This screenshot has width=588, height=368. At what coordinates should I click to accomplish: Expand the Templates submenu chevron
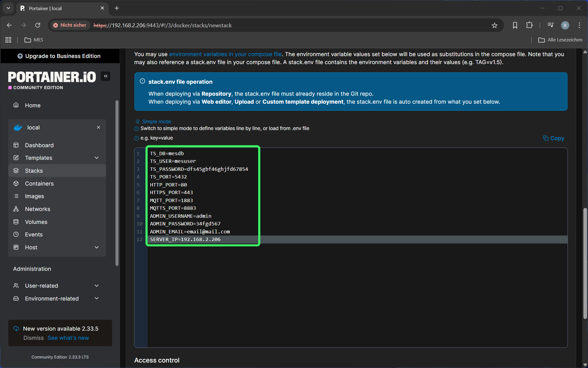point(97,158)
